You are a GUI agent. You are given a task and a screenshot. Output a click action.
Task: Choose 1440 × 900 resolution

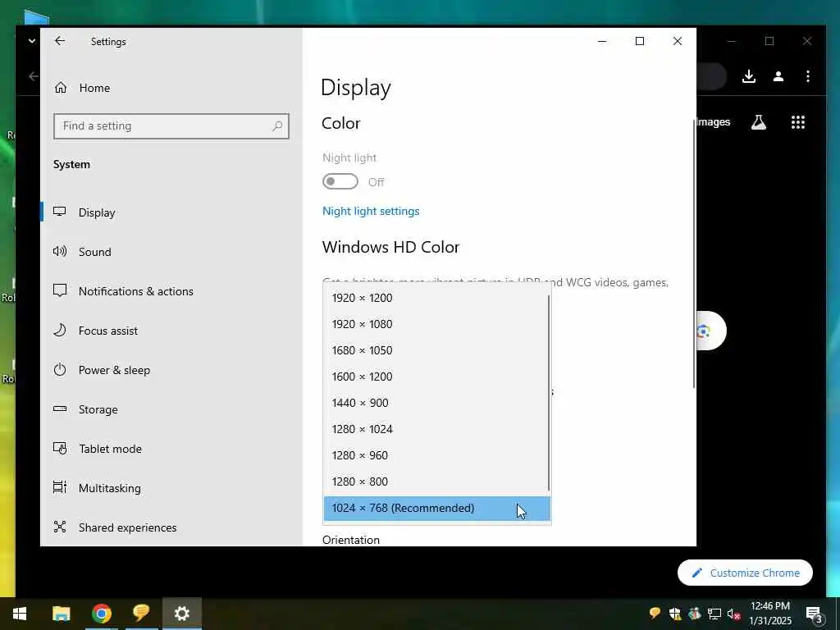(436, 403)
